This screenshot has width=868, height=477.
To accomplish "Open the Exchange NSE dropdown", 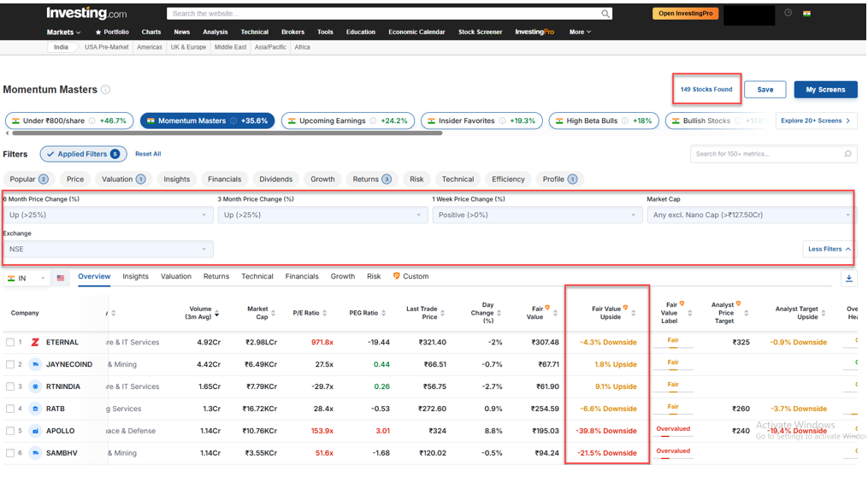I will (108, 250).
